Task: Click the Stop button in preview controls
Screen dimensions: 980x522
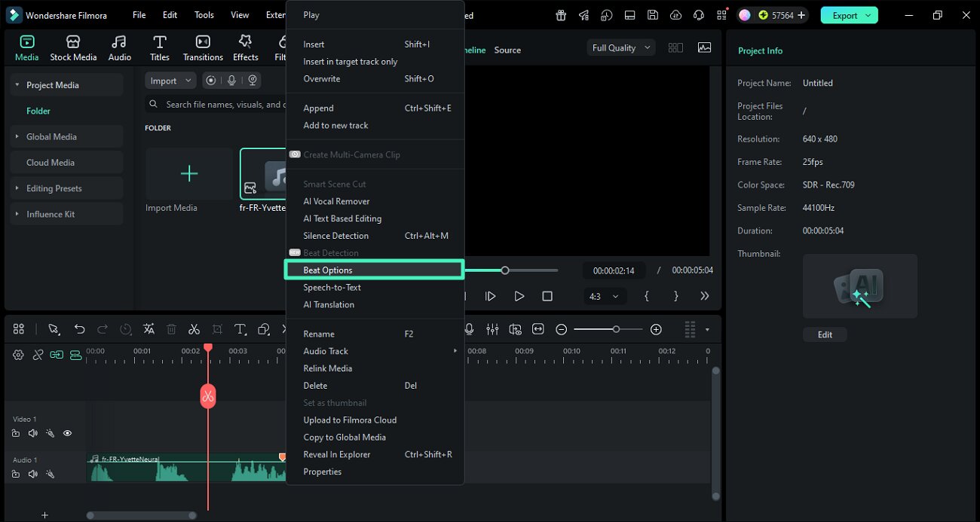Action: [x=547, y=296]
